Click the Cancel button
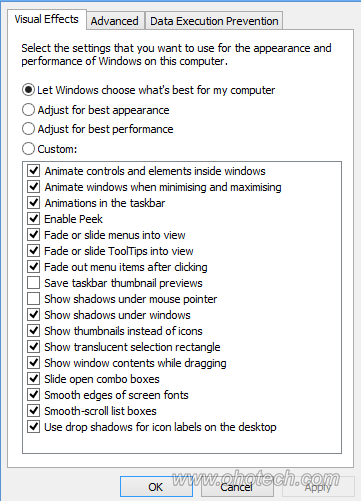Image resolution: width=361 pixels, height=501 pixels. click(x=237, y=487)
